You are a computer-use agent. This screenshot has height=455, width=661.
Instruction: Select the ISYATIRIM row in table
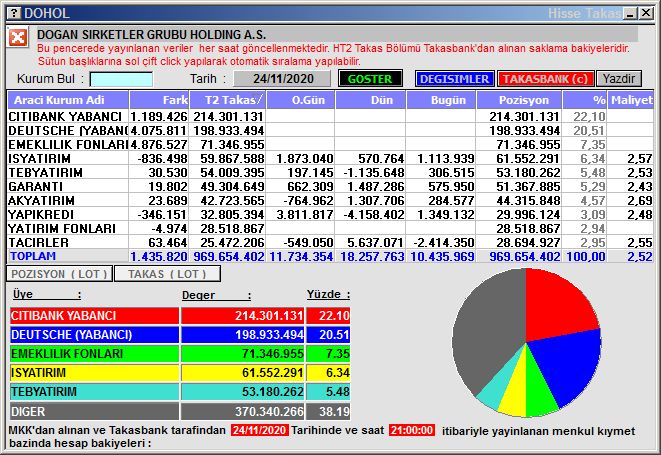coord(330,159)
